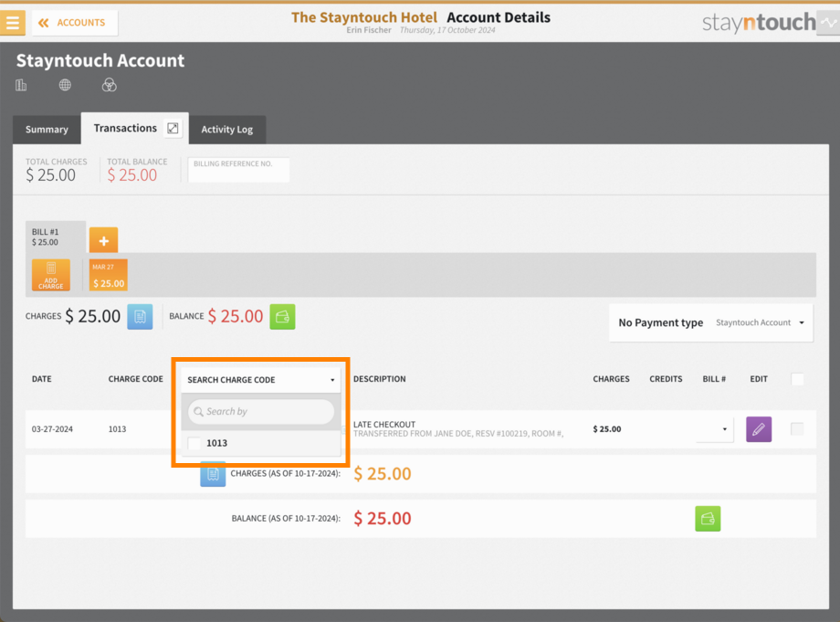840x622 pixels.
Task: Click the No Payment type label
Action: [x=660, y=322]
